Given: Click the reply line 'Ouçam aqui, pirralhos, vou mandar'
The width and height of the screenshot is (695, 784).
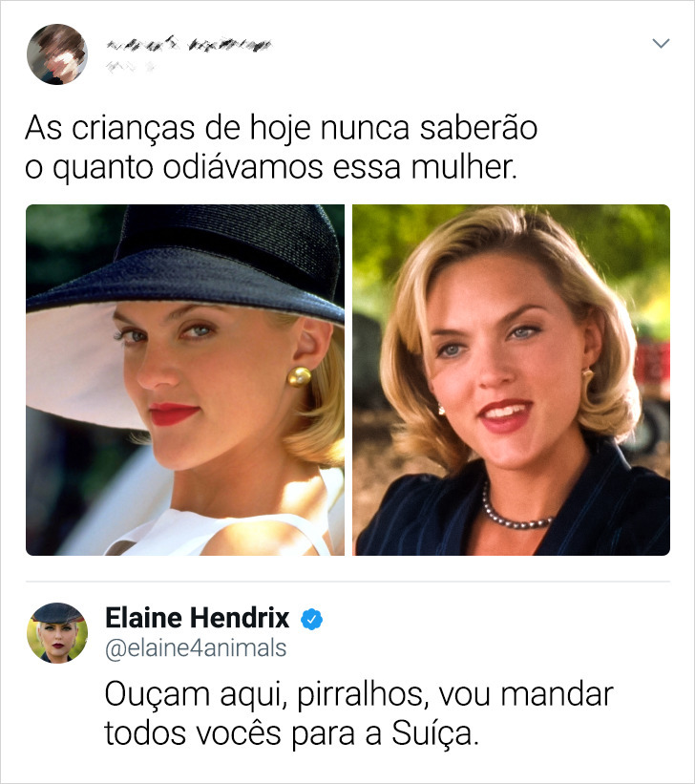Looking at the screenshot, I should (x=359, y=695).
